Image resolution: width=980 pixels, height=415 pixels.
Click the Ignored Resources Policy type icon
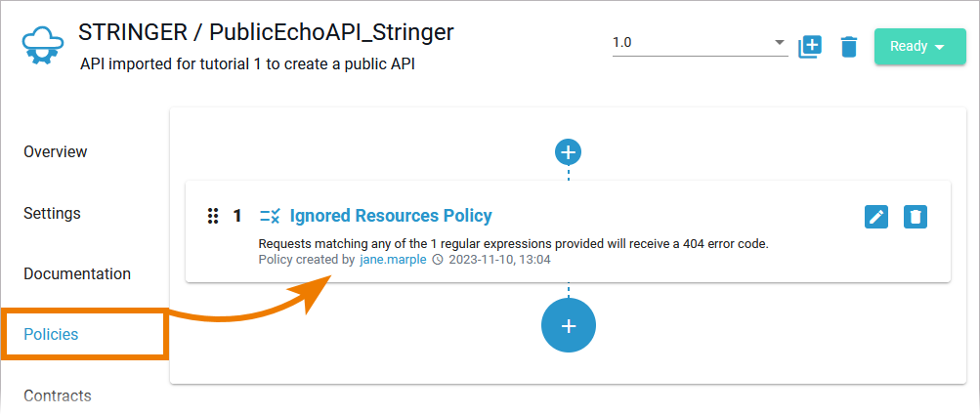[270, 216]
